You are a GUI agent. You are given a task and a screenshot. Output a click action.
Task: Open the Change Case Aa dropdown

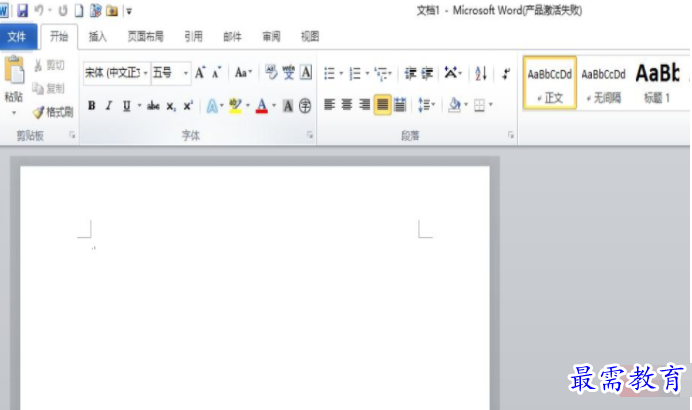pyautogui.click(x=243, y=72)
